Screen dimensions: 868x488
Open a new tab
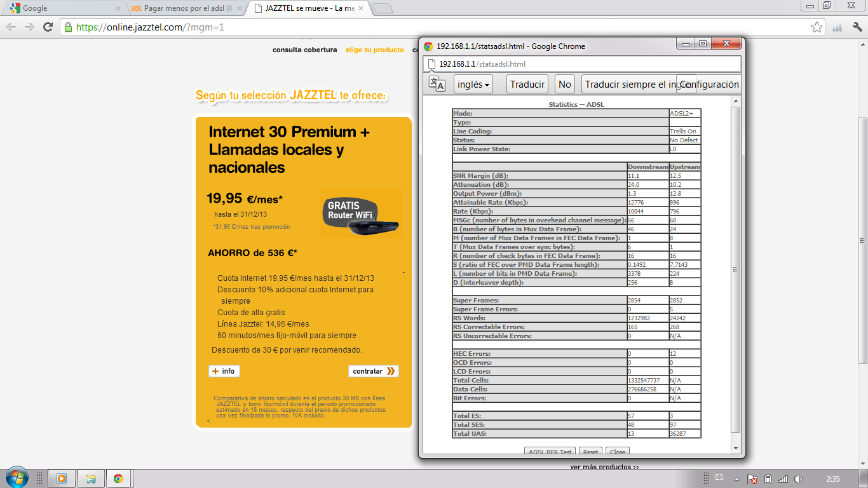tap(382, 8)
